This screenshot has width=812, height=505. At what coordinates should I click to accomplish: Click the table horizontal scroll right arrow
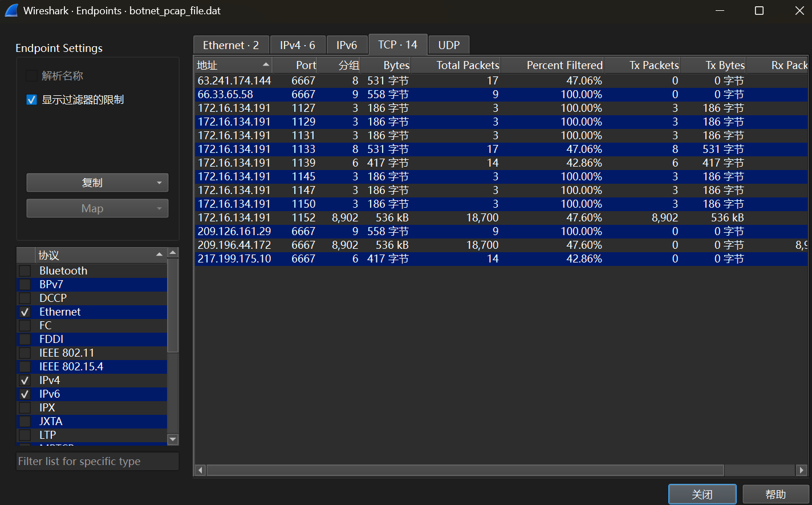click(802, 470)
